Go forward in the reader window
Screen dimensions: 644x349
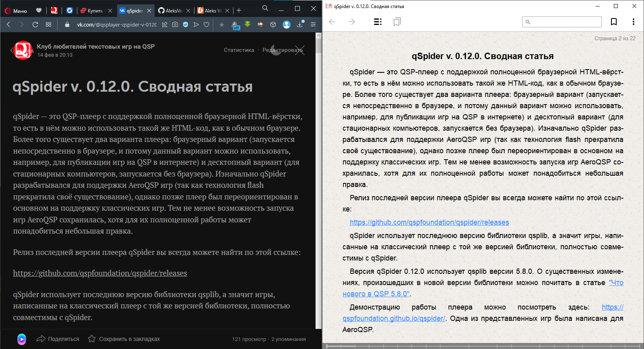coord(352,22)
